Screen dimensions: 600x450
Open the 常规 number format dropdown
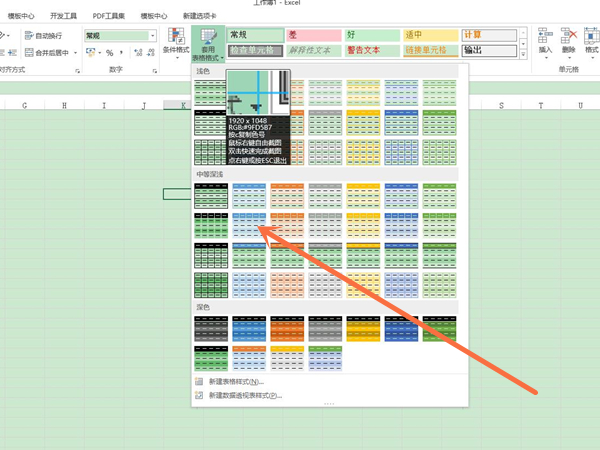tap(153, 35)
